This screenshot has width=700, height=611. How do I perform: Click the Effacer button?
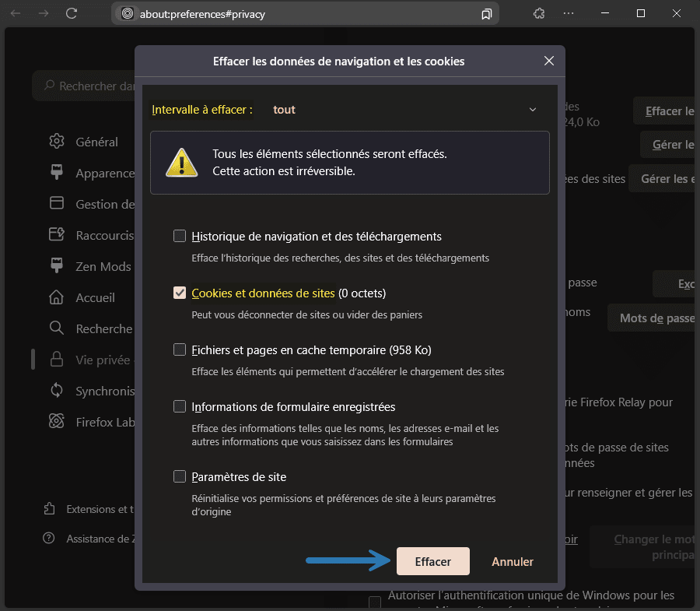click(x=432, y=561)
